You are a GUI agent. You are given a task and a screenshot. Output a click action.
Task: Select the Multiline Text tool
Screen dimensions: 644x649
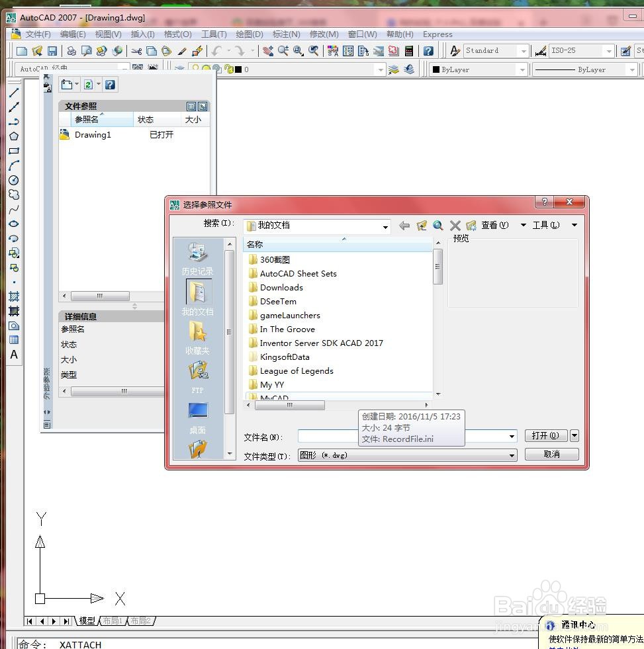(x=14, y=355)
